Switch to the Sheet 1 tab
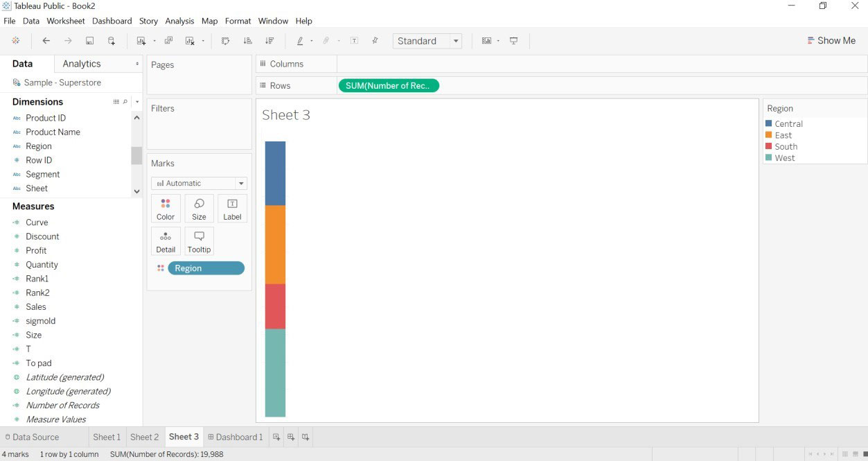Screen dimensions: 868x461 (x=107, y=437)
